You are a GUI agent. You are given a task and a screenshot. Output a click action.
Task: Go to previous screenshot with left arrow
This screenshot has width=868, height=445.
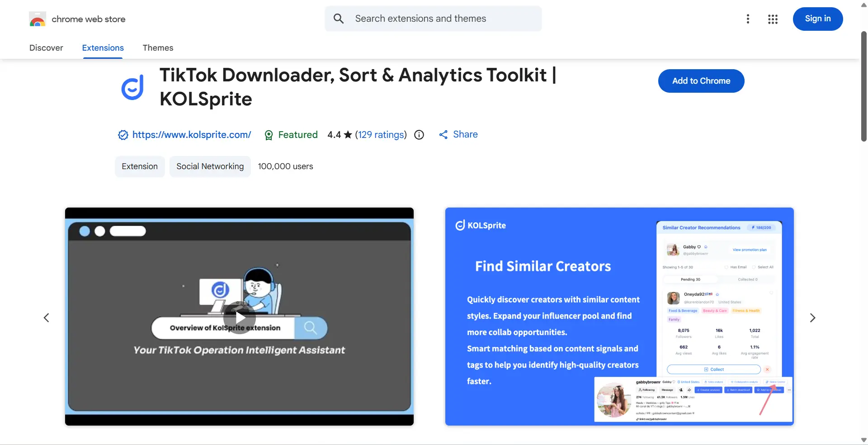pyautogui.click(x=46, y=318)
